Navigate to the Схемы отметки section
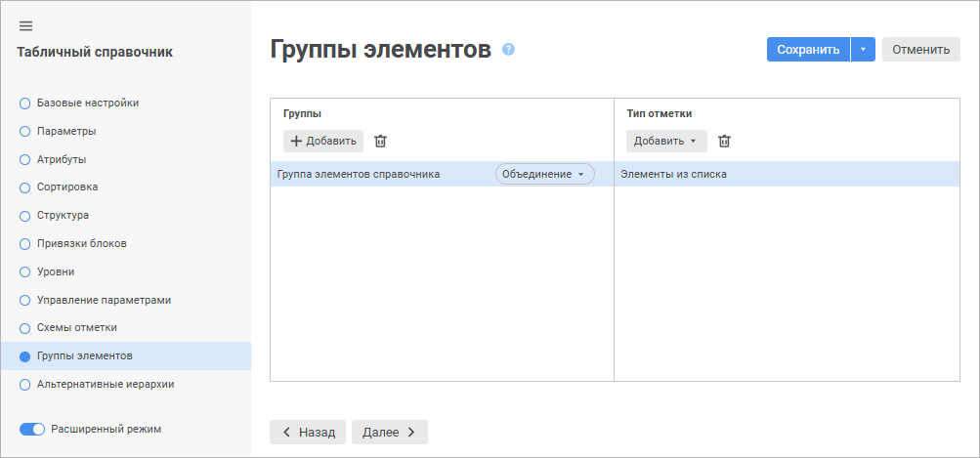The height and width of the screenshot is (458, 980). point(76,328)
